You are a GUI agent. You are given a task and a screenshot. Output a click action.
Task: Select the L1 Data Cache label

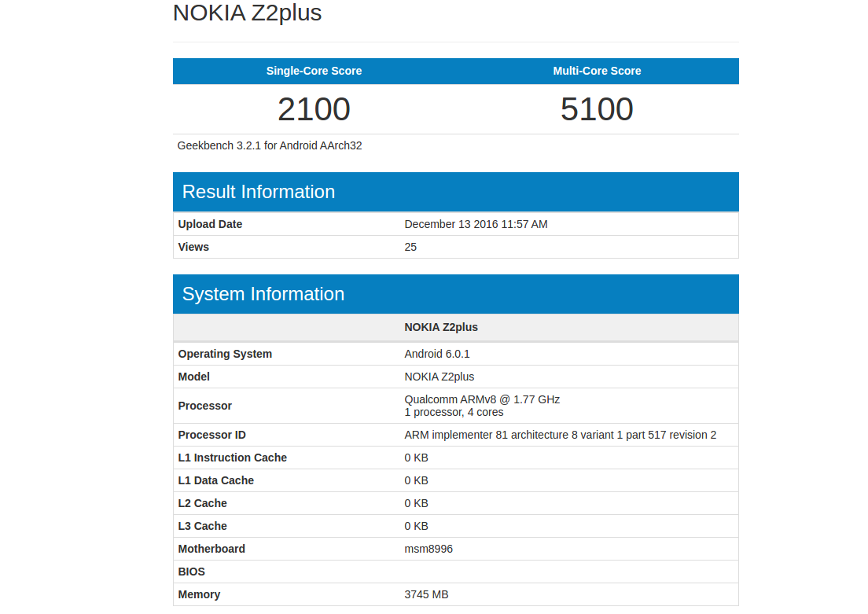pyautogui.click(x=215, y=480)
